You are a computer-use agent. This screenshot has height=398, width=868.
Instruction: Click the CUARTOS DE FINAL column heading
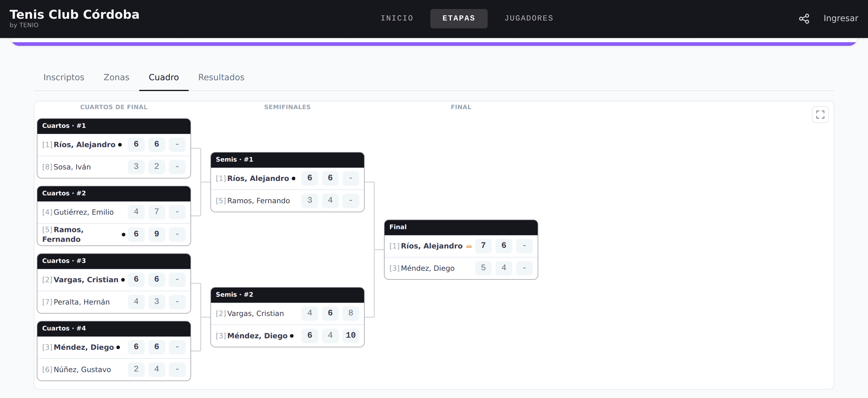point(114,107)
